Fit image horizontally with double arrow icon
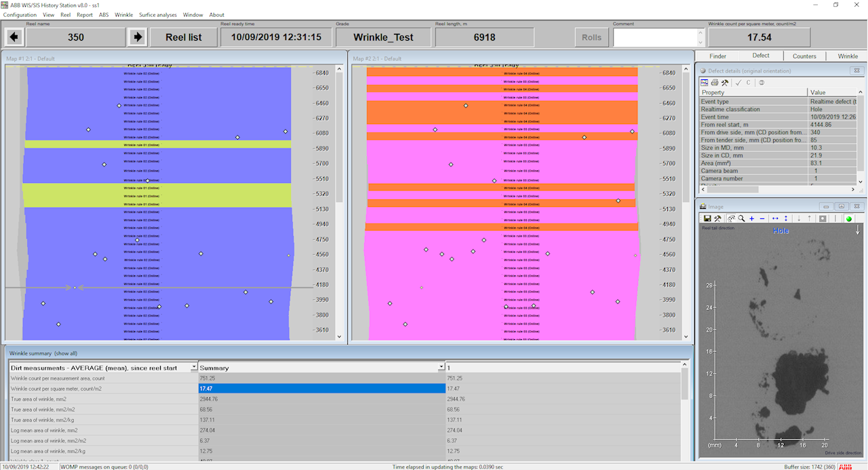868x470 pixels. point(775,218)
